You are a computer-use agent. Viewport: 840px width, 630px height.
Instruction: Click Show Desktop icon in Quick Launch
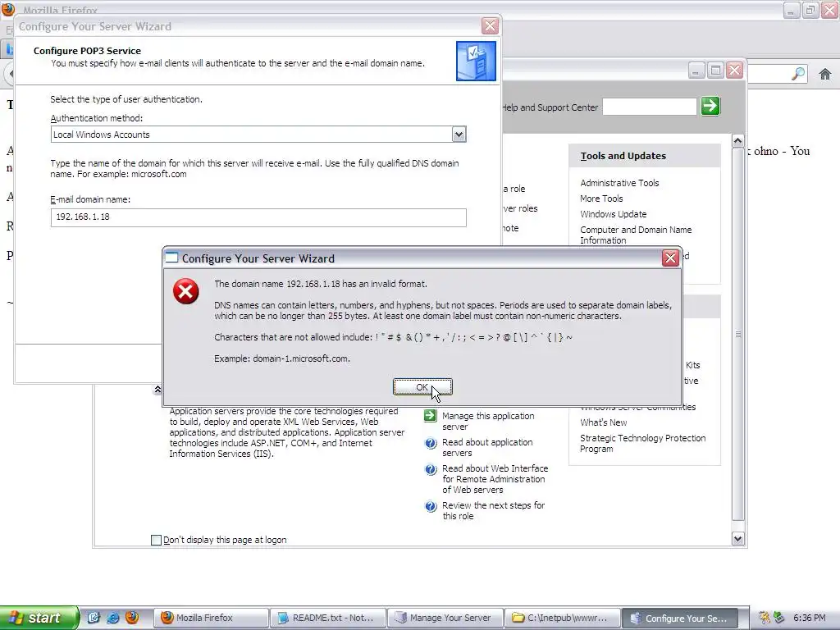(94, 618)
